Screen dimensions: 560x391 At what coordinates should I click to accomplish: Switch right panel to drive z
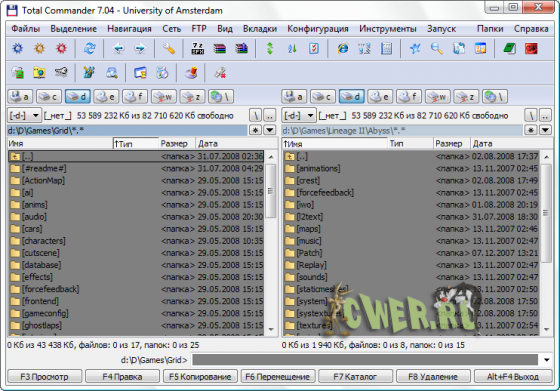[466, 96]
